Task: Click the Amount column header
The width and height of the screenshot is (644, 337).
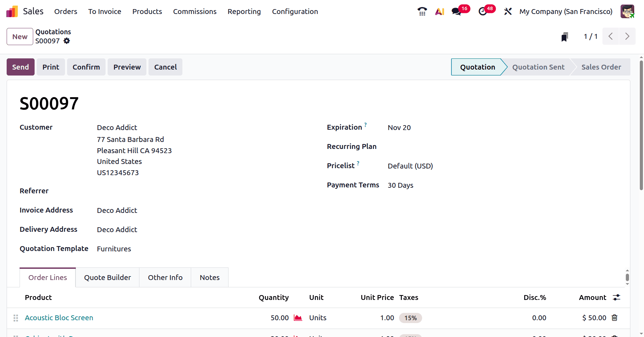Action: tap(593, 297)
